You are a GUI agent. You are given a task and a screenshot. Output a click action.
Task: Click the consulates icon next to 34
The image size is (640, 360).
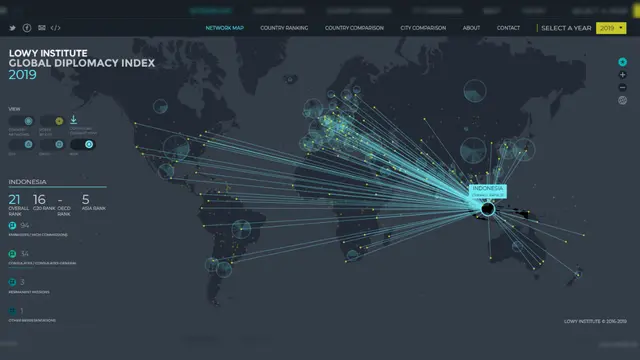[x=12, y=254]
